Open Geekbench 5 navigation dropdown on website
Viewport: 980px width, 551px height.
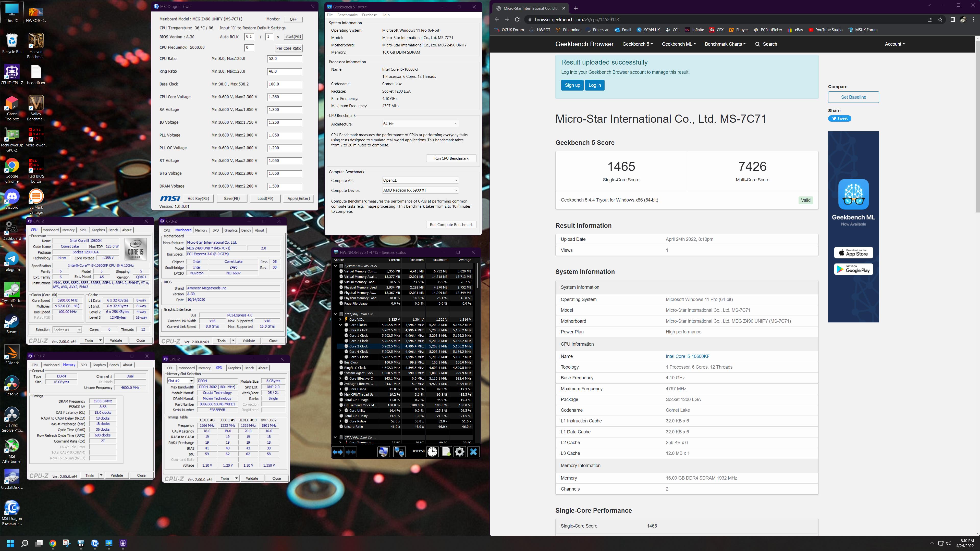click(x=637, y=44)
